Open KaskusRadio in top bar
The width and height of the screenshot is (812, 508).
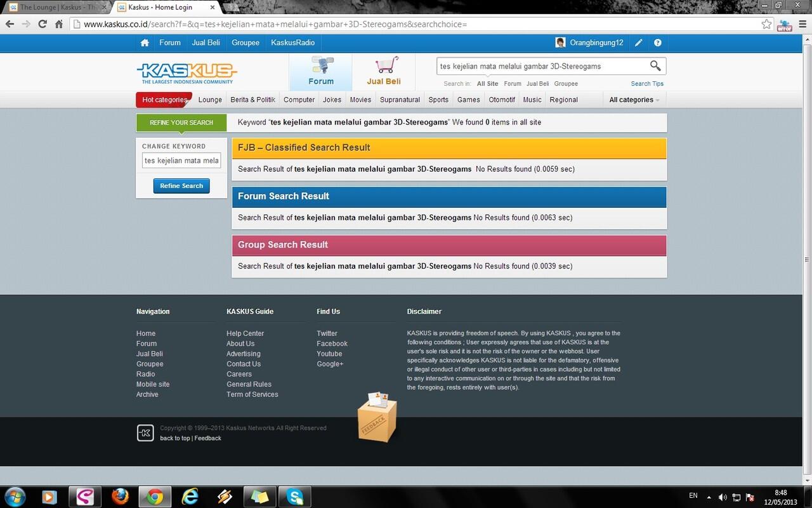point(292,43)
